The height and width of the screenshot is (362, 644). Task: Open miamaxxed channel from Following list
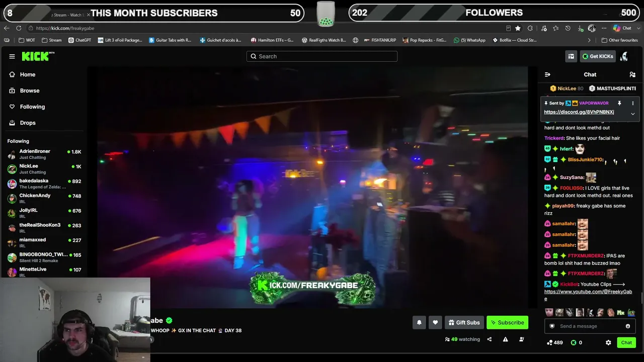point(44,242)
